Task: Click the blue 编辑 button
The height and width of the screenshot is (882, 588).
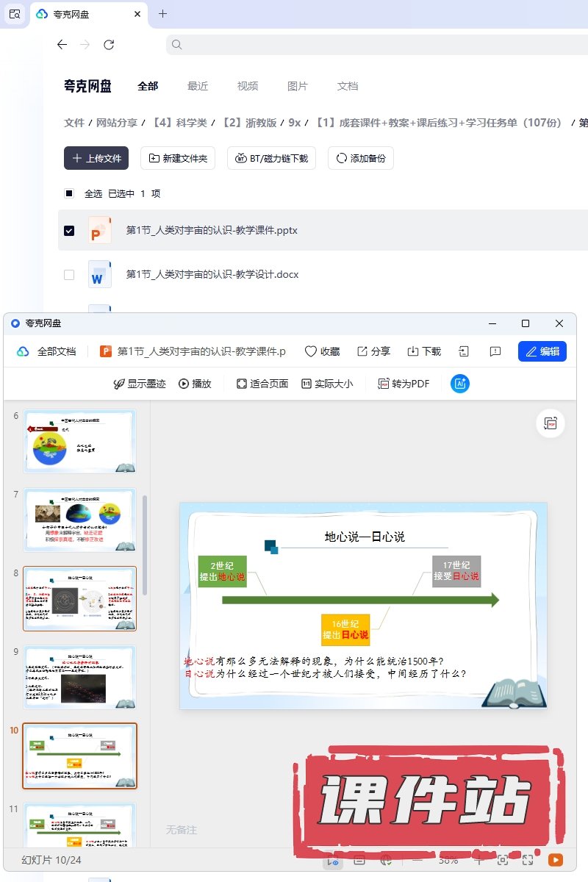Action: 542,351
